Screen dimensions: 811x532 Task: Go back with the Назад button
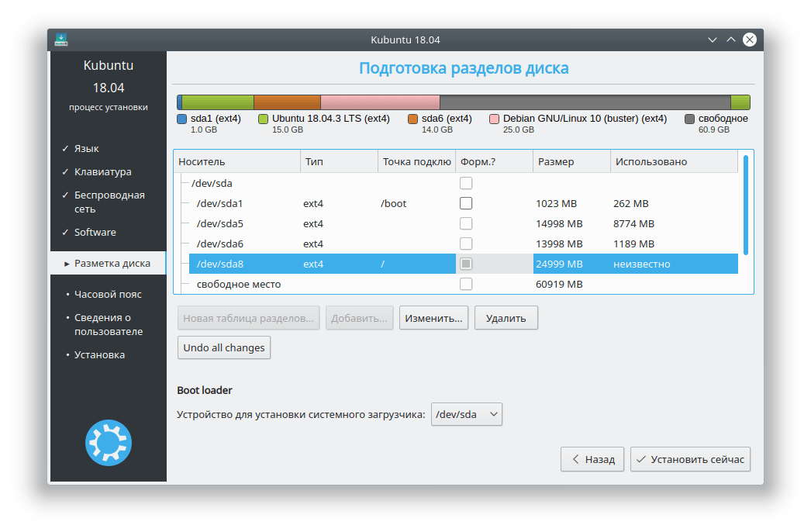[x=592, y=459]
